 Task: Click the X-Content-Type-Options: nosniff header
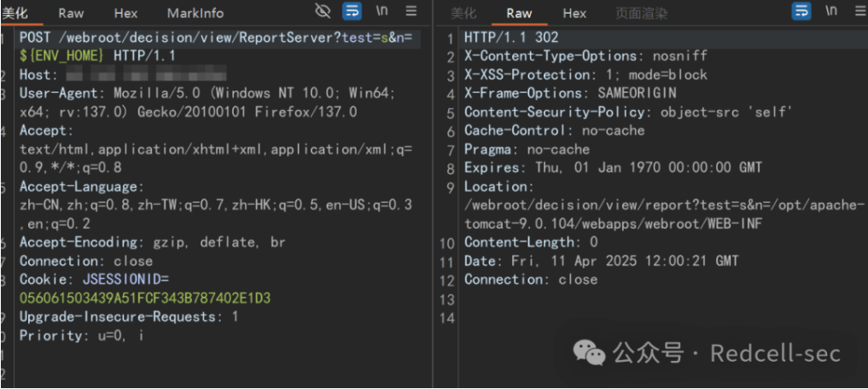click(x=585, y=56)
